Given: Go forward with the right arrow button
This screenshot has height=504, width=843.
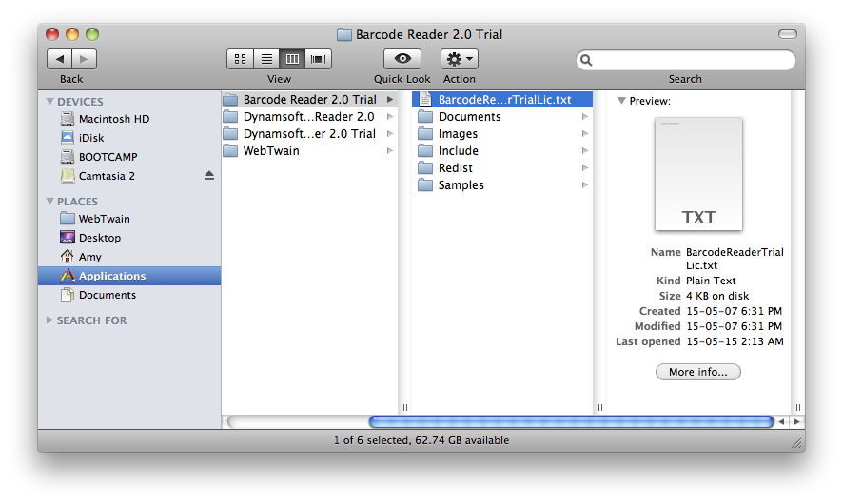Looking at the screenshot, I should pyautogui.click(x=85, y=59).
